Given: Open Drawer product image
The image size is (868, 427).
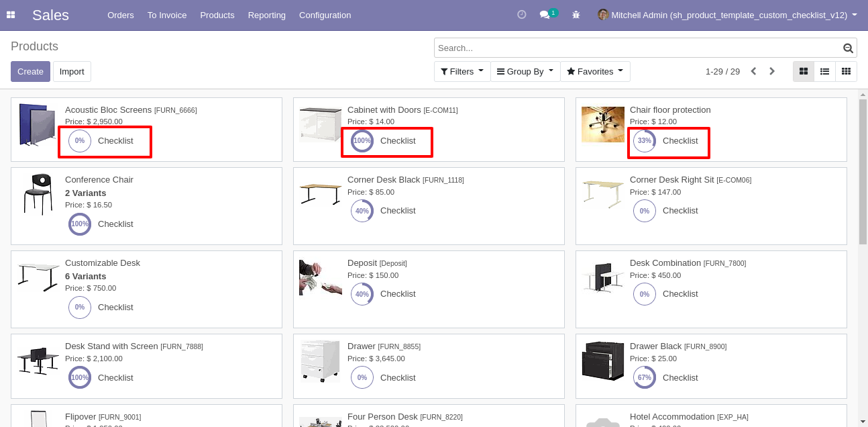Looking at the screenshot, I should point(321,361).
